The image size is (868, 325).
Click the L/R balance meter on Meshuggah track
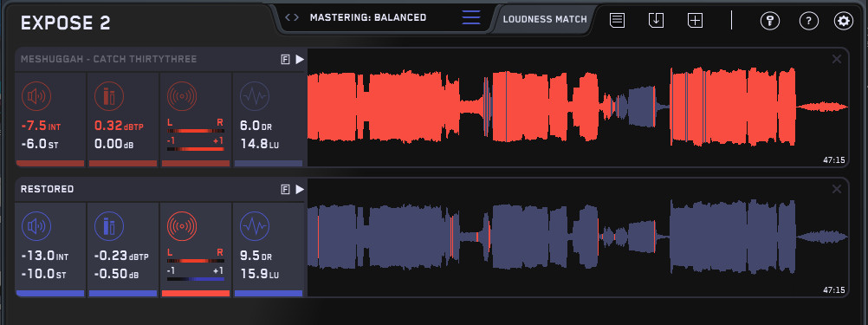[x=196, y=131]
